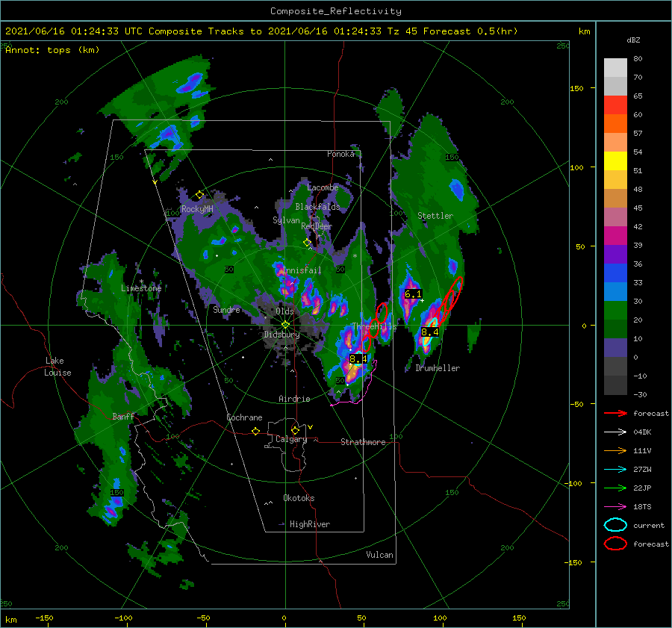The height and width of the screenshot is (628, 672).
Task: Select the 65 dBZ red swatch
Action: pos(615,105)
